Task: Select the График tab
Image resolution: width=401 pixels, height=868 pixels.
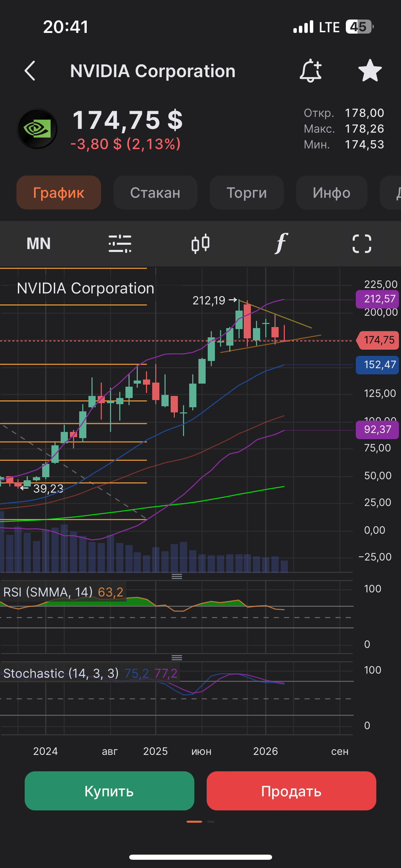Action: pos(59,193)
